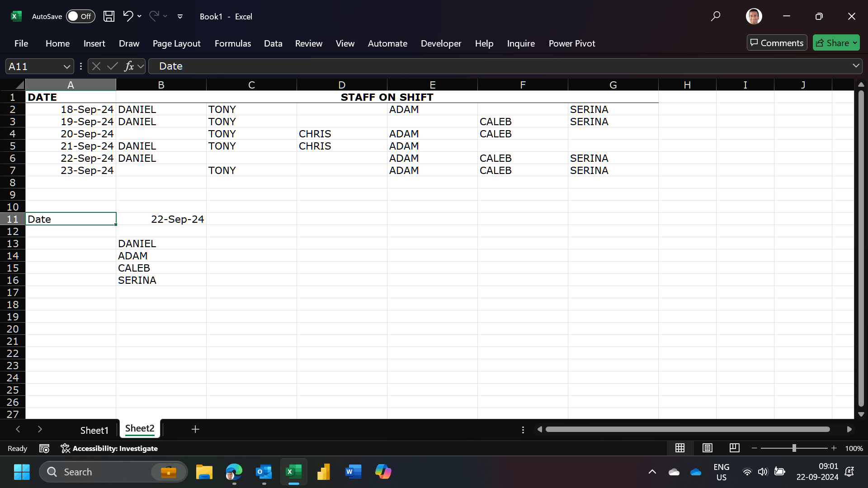Screen dimensions: 868x488
Task: Click the 100% zoom level text
Action: tap(854, 448)
